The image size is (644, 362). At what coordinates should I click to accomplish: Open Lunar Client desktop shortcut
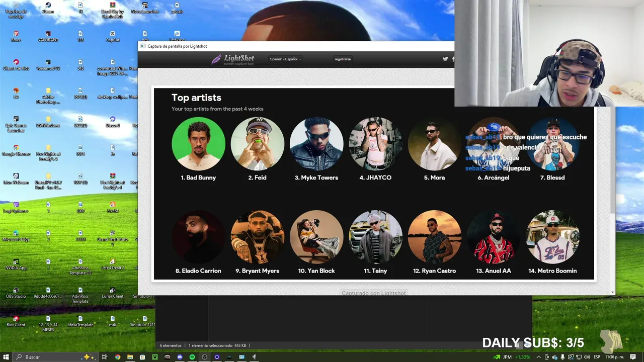tap(113, 293)
